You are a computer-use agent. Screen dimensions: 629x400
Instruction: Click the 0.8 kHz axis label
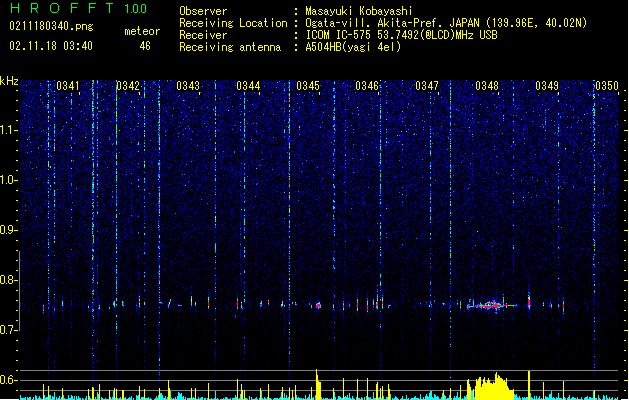[x=9, y=280]
